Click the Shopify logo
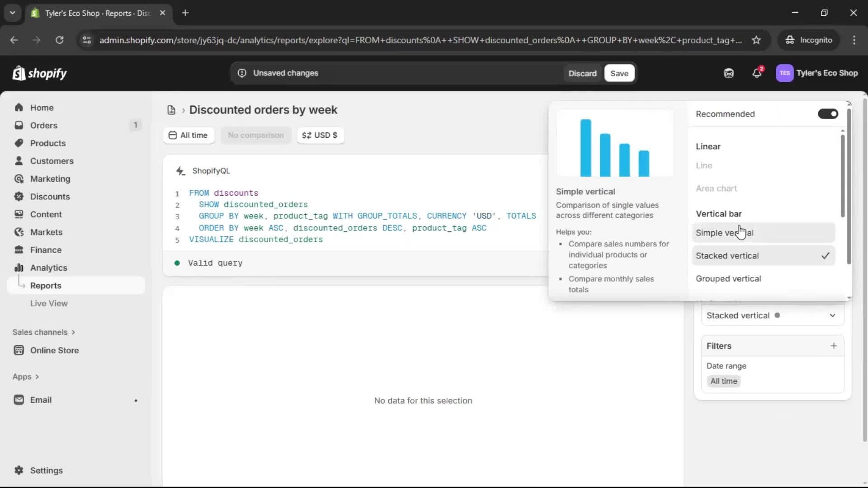 (40, 73)
